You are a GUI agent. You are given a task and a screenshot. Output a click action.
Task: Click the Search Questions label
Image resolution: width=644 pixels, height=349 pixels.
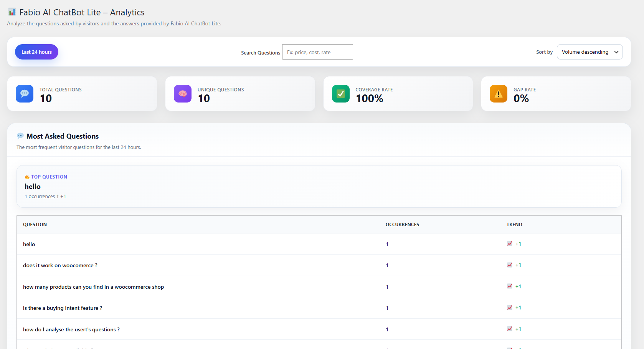[261, 53]
